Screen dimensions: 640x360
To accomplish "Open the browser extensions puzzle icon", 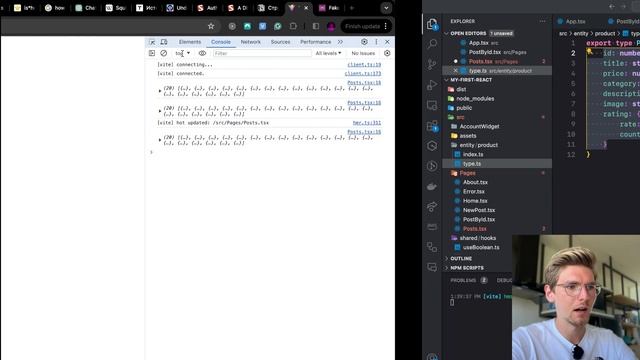I will pyautogui.click(x=293, y=26).
